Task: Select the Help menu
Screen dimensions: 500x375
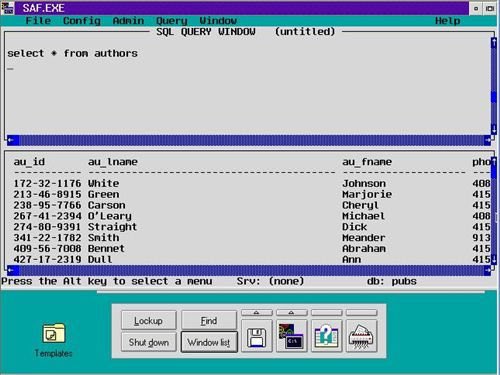Action: (448, 21)
